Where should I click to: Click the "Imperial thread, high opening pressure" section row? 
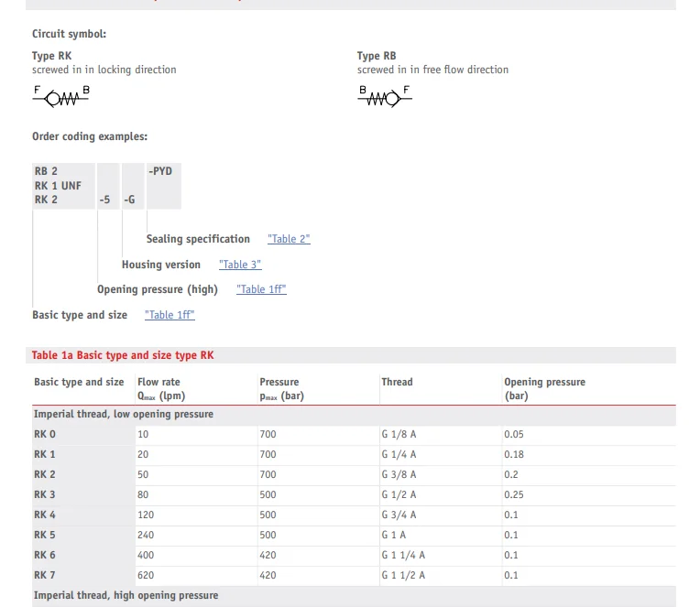(126, 596)
